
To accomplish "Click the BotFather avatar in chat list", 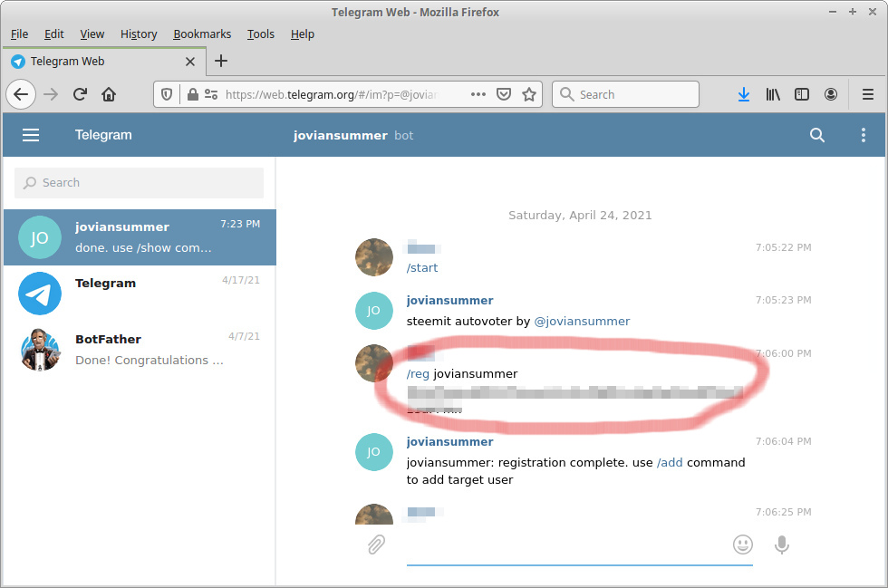I will (40, 350).
